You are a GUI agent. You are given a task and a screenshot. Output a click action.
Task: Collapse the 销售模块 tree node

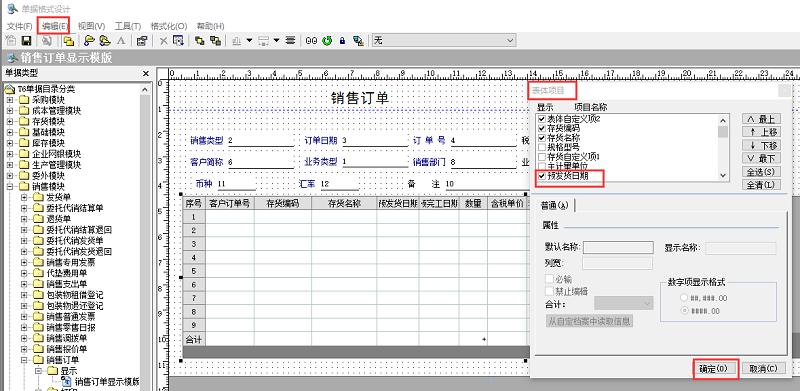tap(10, 187)
